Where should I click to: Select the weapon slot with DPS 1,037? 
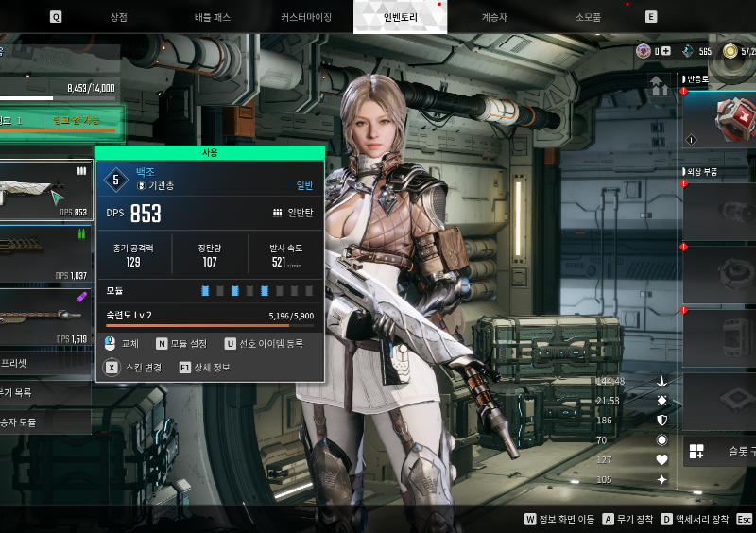pyautogui.click(x=45, y=254)
